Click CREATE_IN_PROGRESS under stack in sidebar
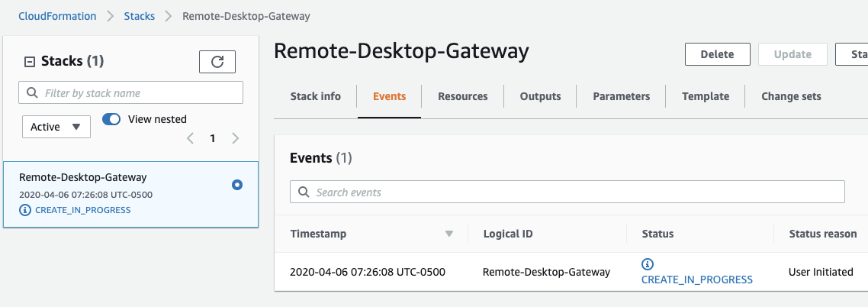The image size is (868, 307). click(x=83, y=210)
